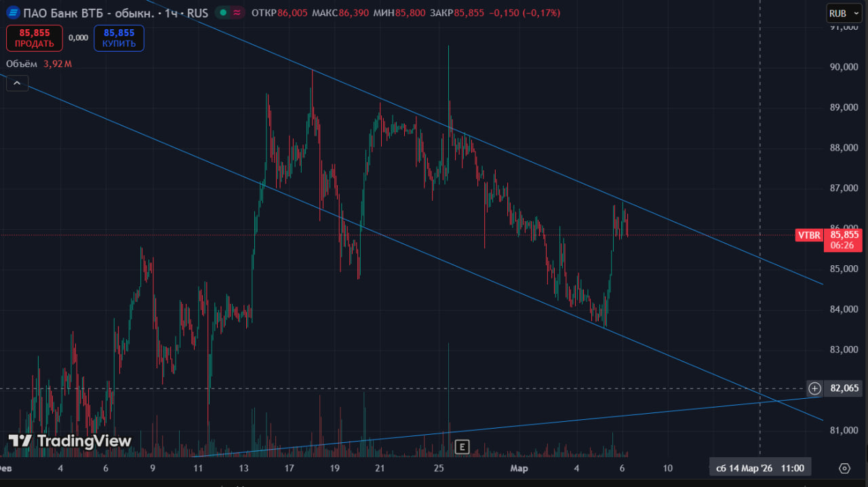The image size is (868, 487).
Task: Click the volume value 3,92 M
Action: (x=58, y=64)
